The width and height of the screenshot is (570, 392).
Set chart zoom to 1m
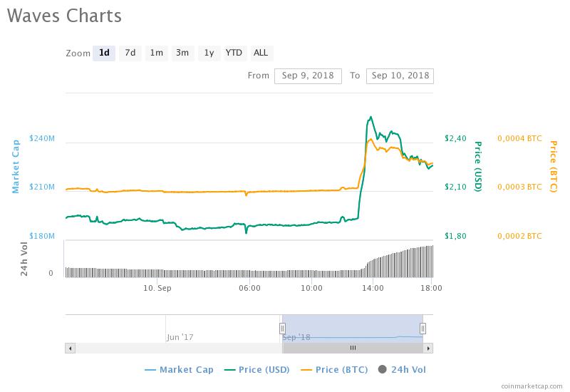pos(156,53)
